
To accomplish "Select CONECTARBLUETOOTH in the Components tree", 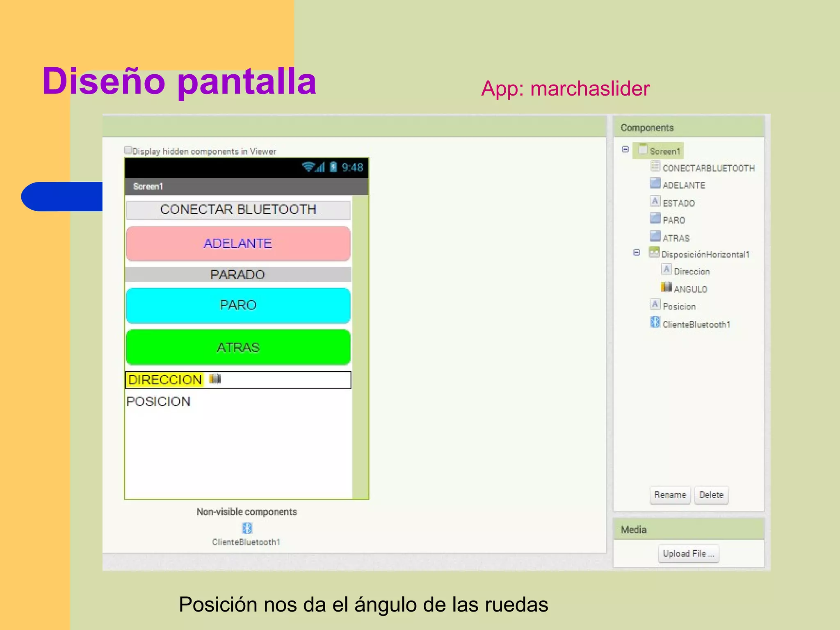I will point(708,168).
